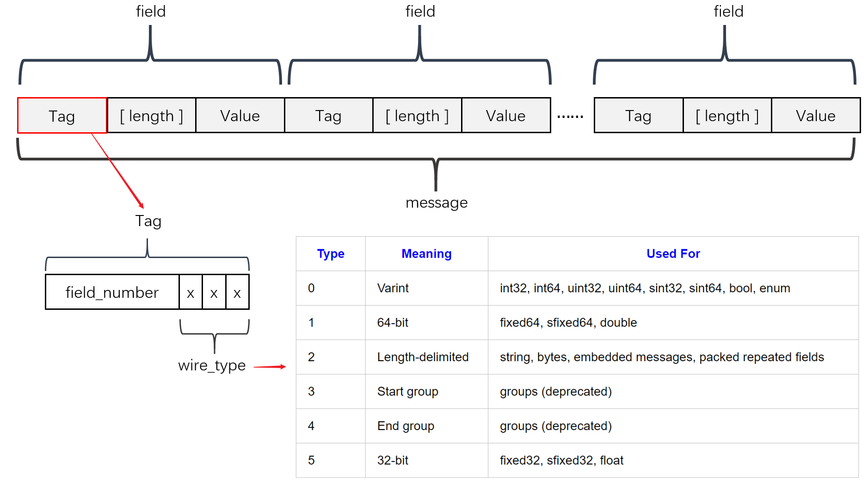
Task: Click the Tag label below the red arrow
Action: (x=148, y=221)
